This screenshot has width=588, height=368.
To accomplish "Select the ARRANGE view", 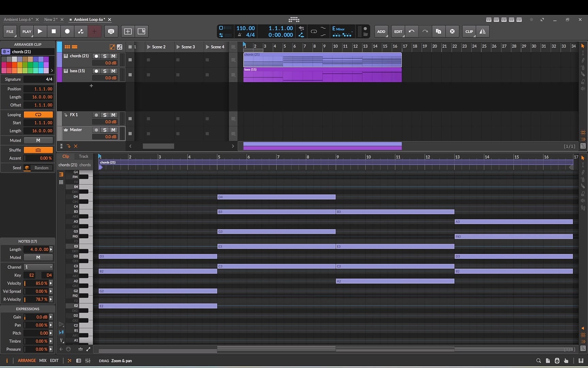I will (27, 361).
